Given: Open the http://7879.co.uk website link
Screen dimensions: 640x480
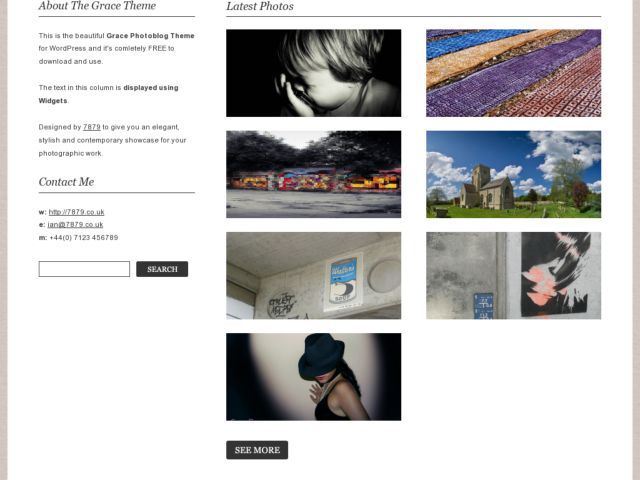Looking at the screenshot, I should click(x=76, y=212).
